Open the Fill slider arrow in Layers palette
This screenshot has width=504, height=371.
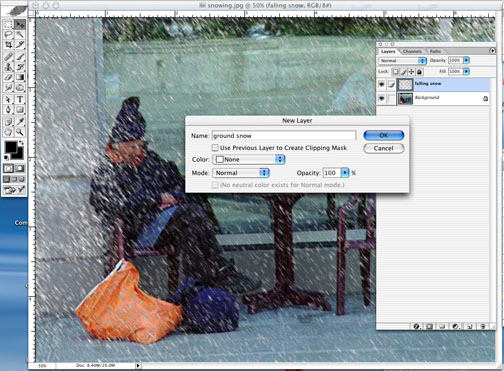(x=466, y=71)
